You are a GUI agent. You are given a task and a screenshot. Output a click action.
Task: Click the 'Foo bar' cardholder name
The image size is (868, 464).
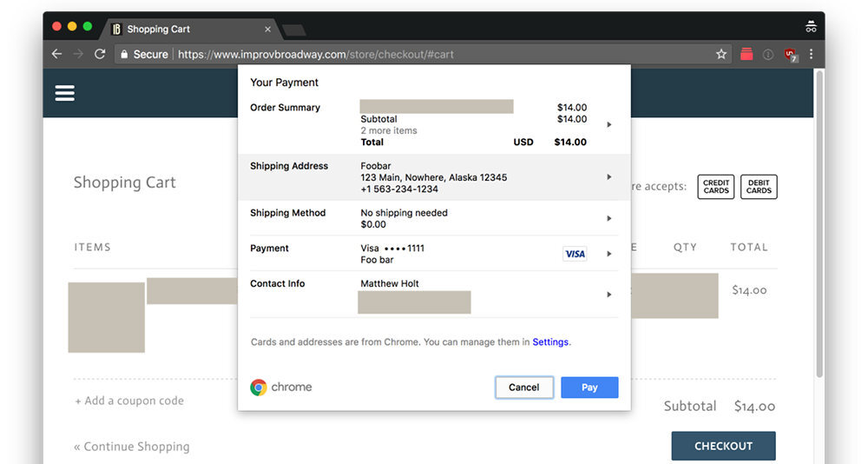pyautogui.click(x=377, y=260)
